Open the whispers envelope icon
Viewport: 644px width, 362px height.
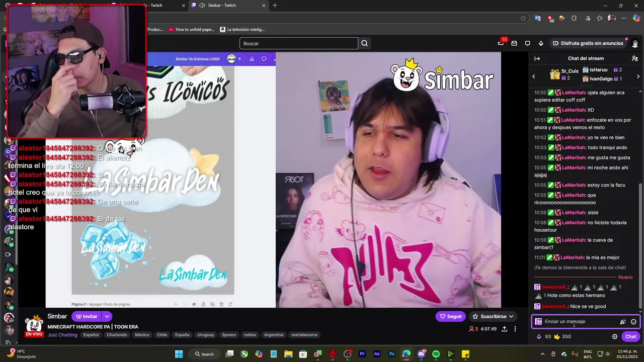click(514, 43)
